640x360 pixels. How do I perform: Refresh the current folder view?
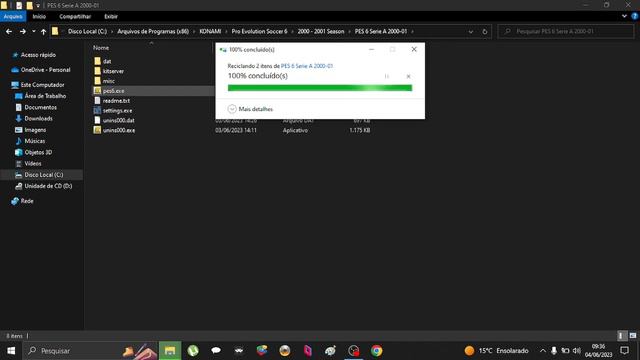(x=484, y=31)
